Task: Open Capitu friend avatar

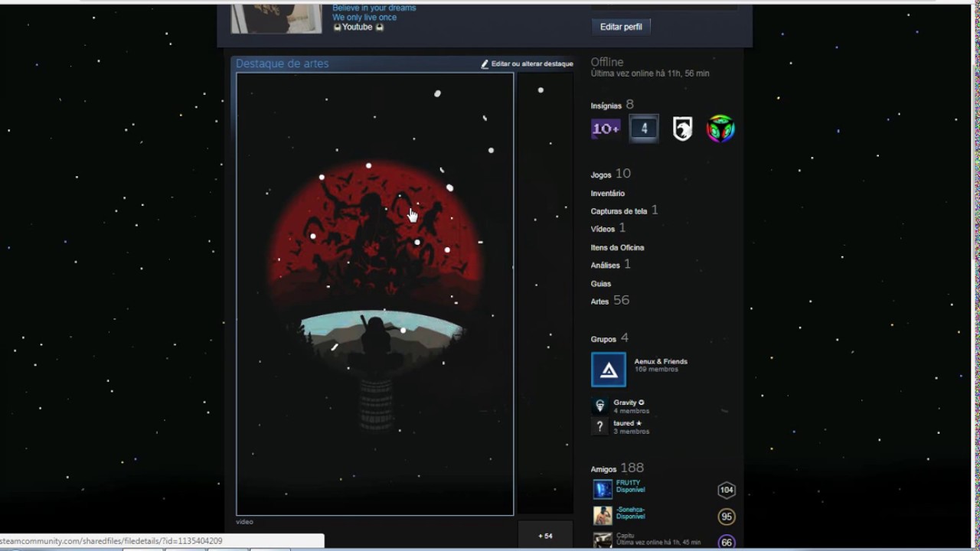Action: (x=603, y=540)
